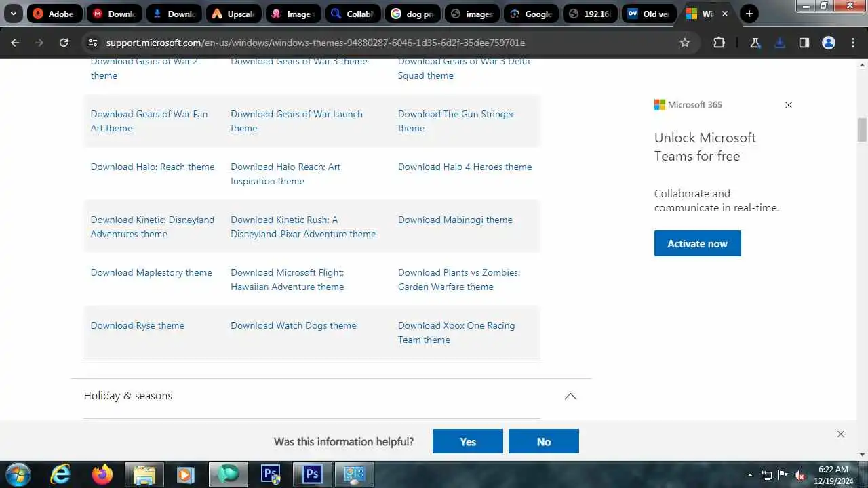Open a new tab with the plus icon
This screenshot has width=868, height=488.
click(749, 14)
